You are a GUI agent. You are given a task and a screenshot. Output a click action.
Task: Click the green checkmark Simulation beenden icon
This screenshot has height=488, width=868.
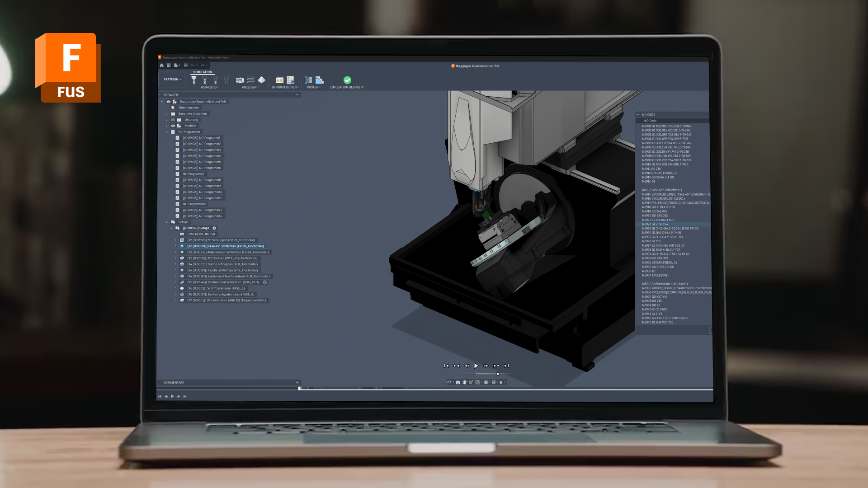pyautogui.click(x=347, y=80)
